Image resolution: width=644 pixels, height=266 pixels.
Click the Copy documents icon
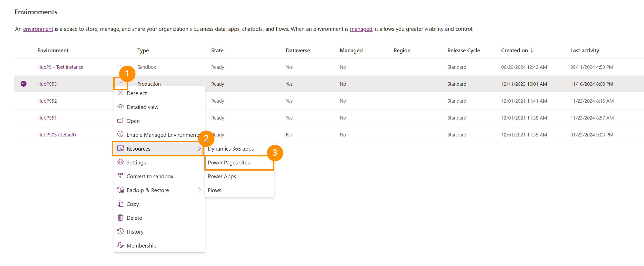[120, 204]
